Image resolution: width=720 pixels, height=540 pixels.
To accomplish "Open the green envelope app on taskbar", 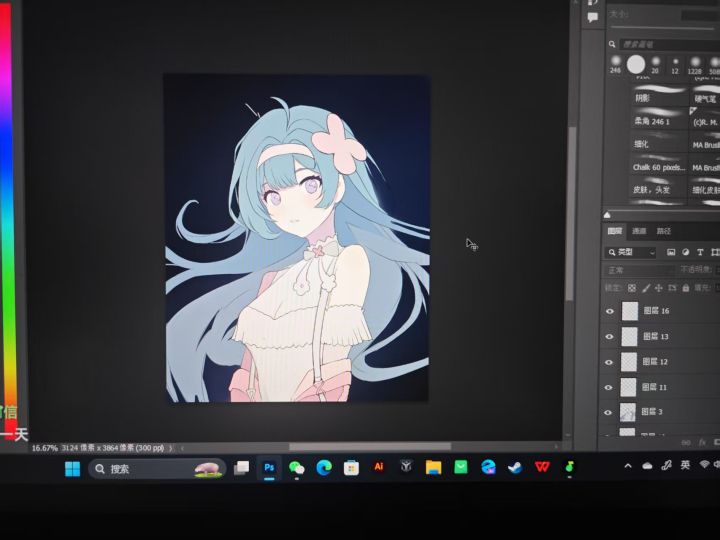I will pyautogui.click(x=461, y=467).
